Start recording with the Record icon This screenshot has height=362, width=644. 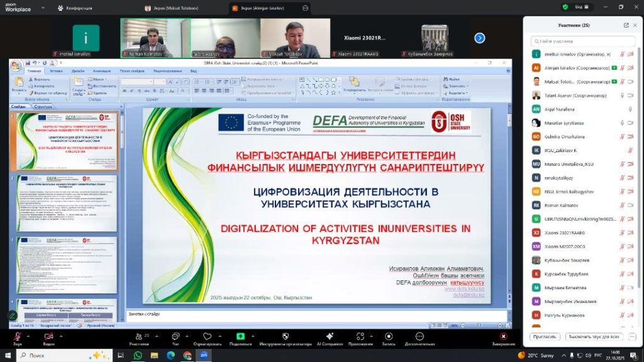[x=388, y=337]
